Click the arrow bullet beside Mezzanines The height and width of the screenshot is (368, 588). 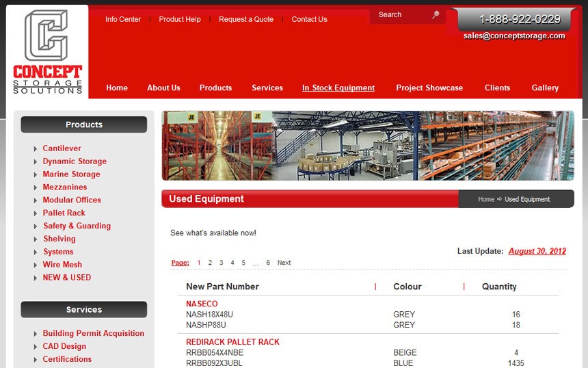point(36,187)
